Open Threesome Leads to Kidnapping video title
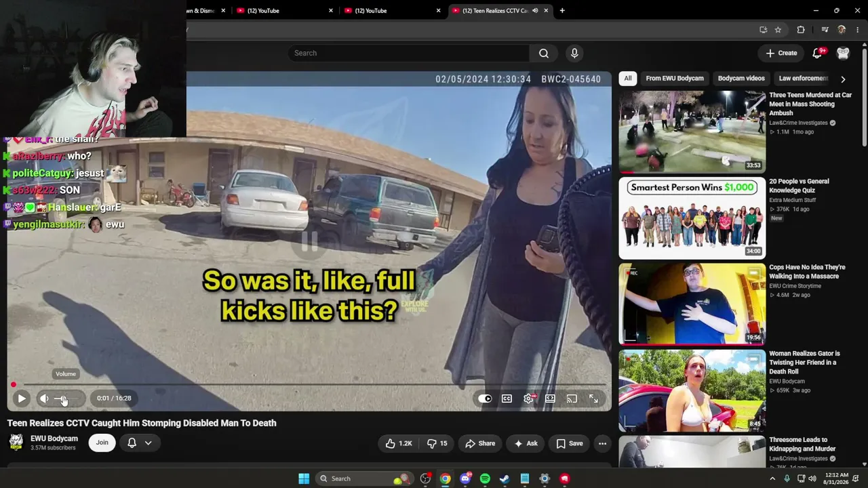The width and height of the screenshot is (868, 488). [802, 444]
